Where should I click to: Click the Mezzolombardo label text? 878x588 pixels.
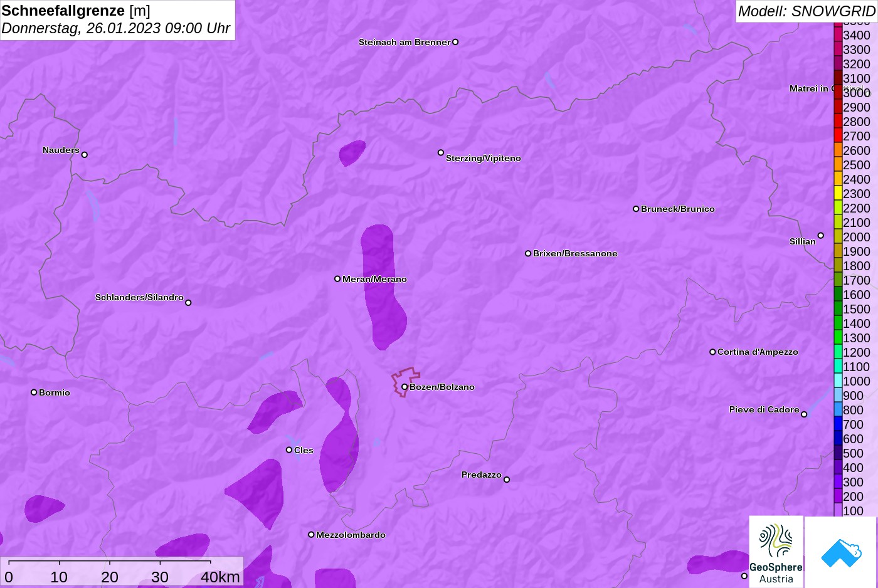coord(351,535)
